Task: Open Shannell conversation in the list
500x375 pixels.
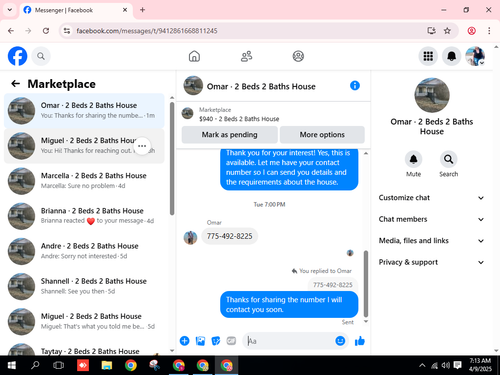Action: 84,286
